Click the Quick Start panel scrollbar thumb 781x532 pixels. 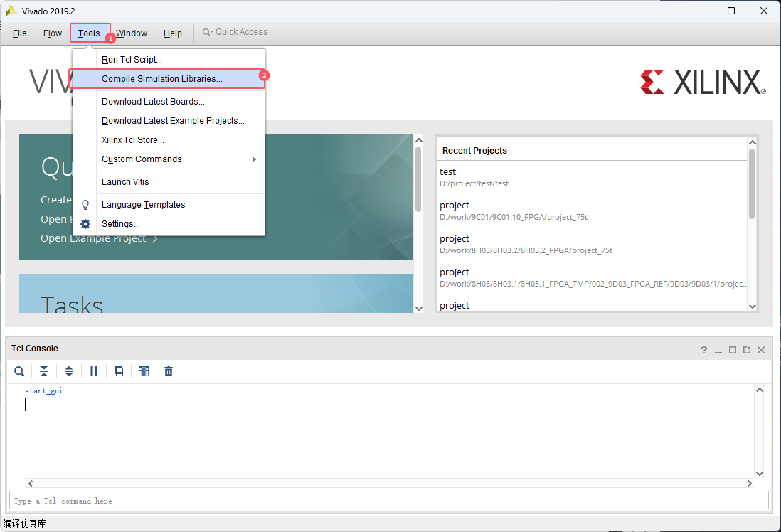tap(418, 179)
